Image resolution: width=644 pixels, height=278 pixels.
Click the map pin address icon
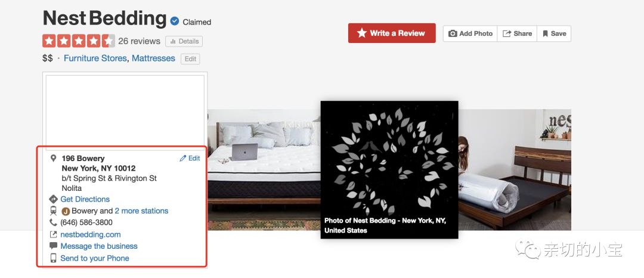[53, 158]
